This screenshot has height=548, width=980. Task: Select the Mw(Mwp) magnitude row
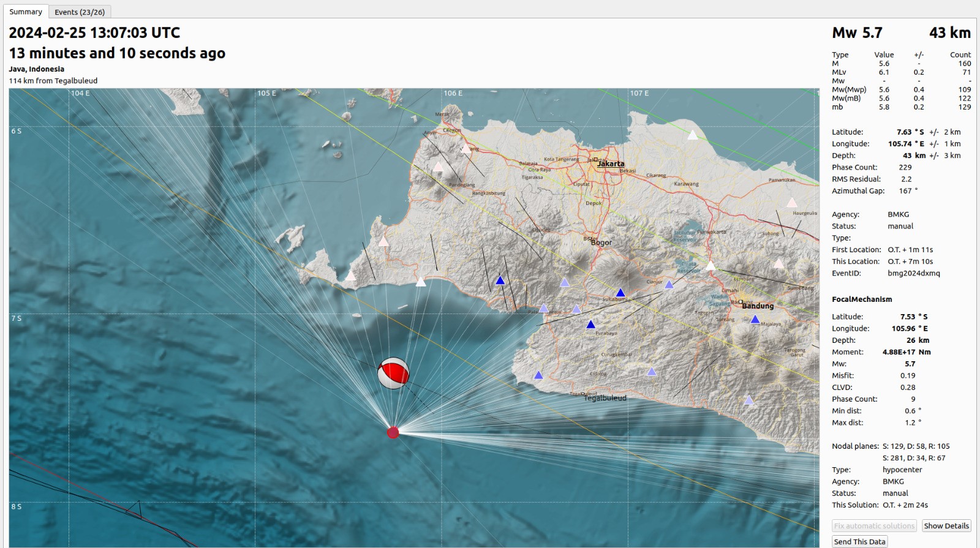pyautogui.click(x=901, y=89)
